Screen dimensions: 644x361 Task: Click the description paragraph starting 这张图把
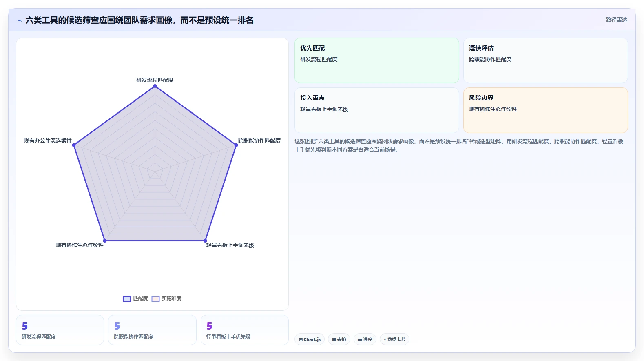(459, 145)
